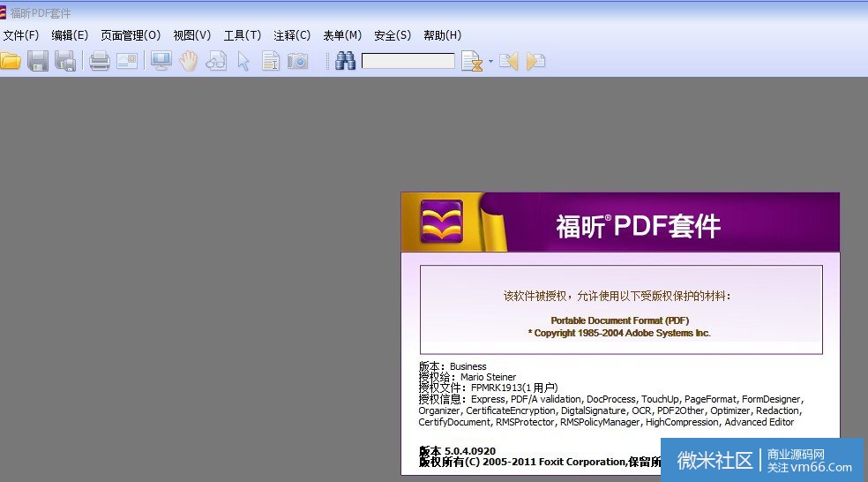Select the text selection tool
The width and height of the screenshot is (868, 482).
[x=271, y=61]
